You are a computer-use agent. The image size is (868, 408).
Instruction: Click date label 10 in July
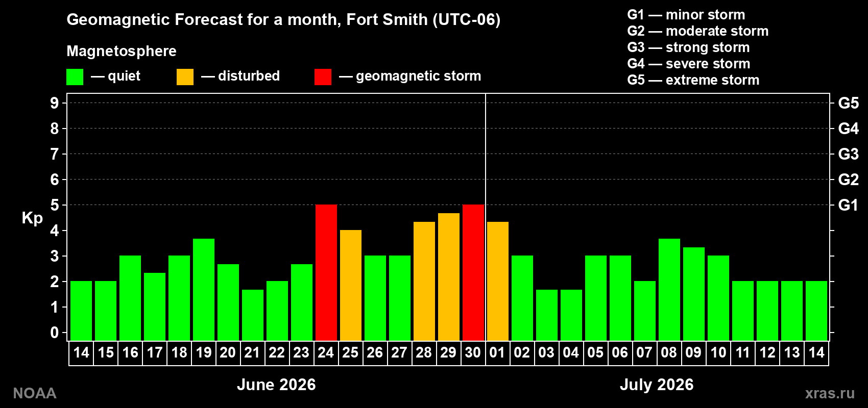pyautogui.click(x=718, y=352)
